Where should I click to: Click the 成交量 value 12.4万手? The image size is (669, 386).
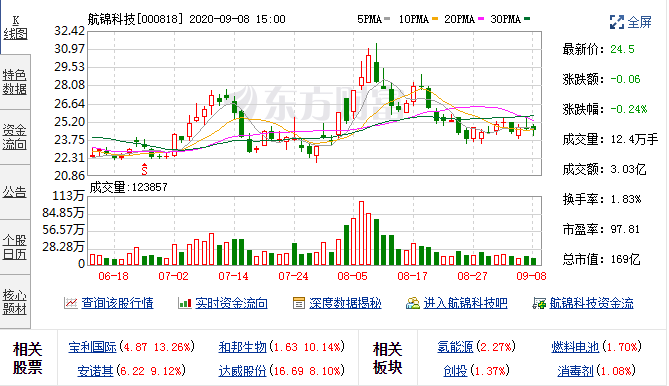click(x=634, y=139)
